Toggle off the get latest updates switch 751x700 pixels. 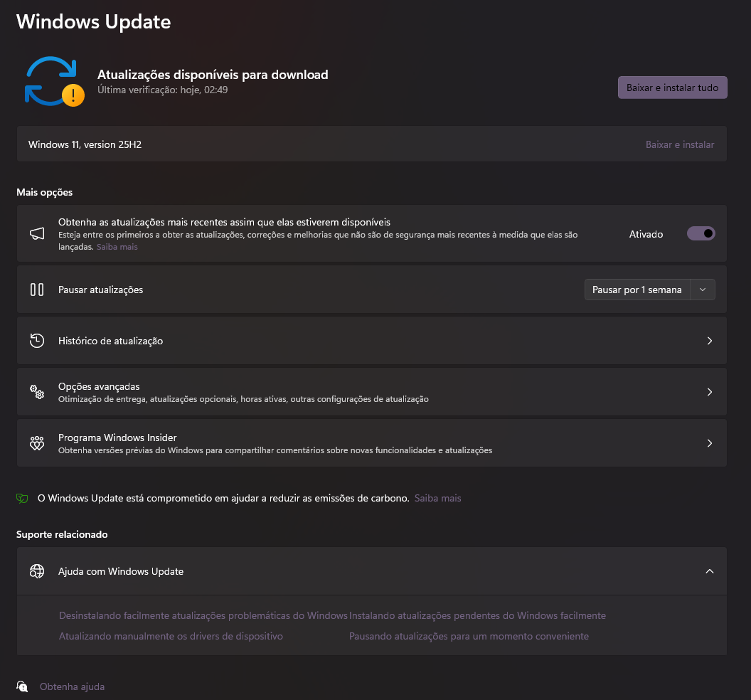pyautogui.click(x=701, y=234)
